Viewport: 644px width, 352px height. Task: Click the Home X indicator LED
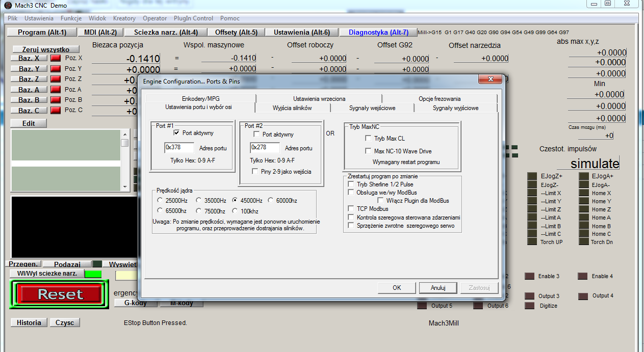tap(583, 193)
